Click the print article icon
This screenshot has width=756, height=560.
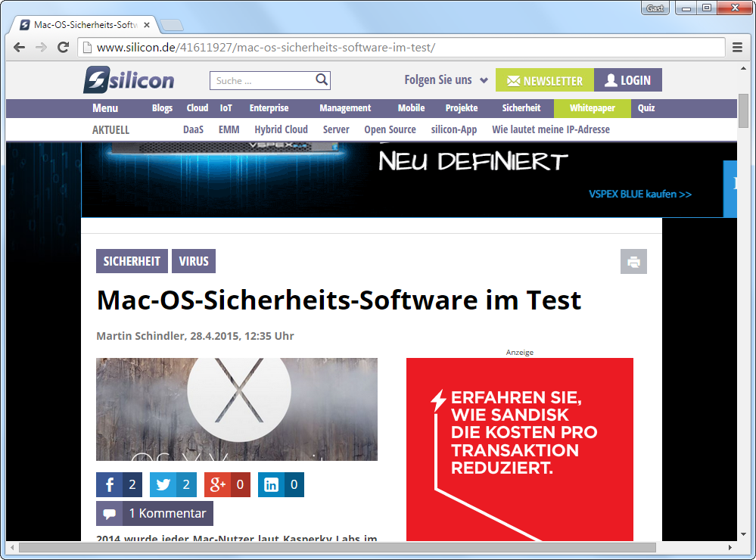[x=633, y=262]
